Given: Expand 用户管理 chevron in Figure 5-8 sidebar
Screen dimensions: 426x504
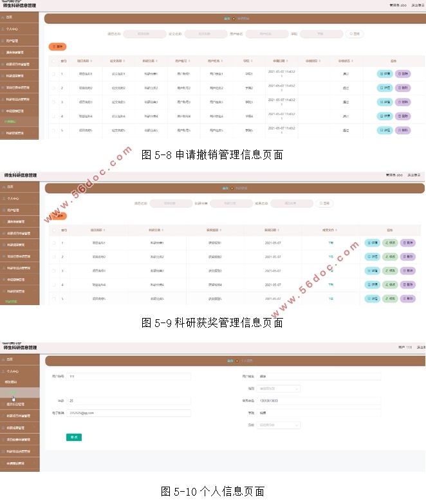Looking at the screenshot, I should coord(33,41).
